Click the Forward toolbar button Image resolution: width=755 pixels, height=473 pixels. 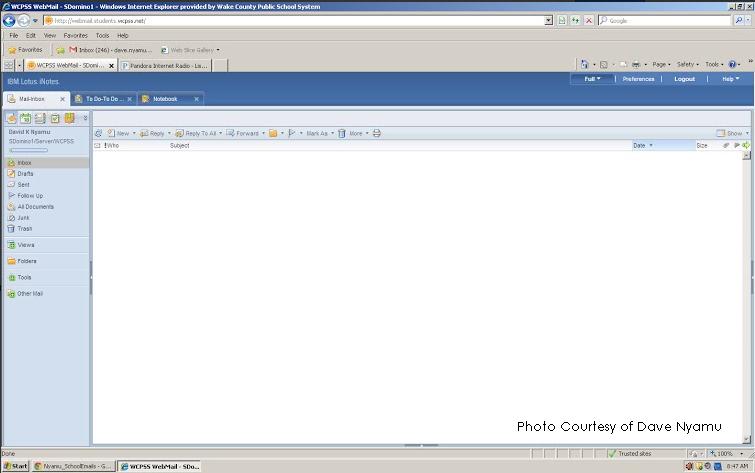[243, 133]
